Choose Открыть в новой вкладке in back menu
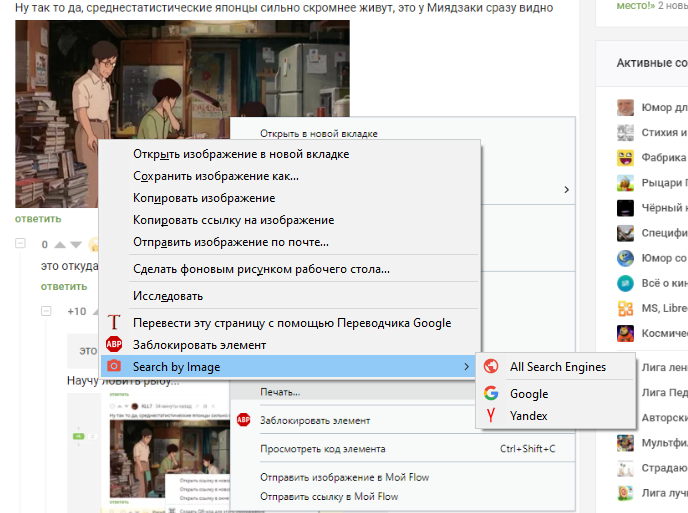688x513 pixels. pos(319,133)
